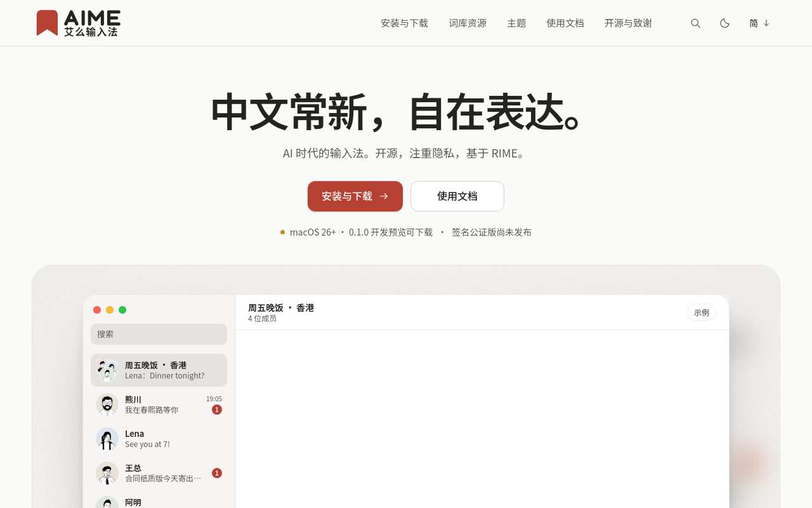Click the AIME 艾么输入法 logo
This screenshot has width=812, height=508.
pos(79,23)
